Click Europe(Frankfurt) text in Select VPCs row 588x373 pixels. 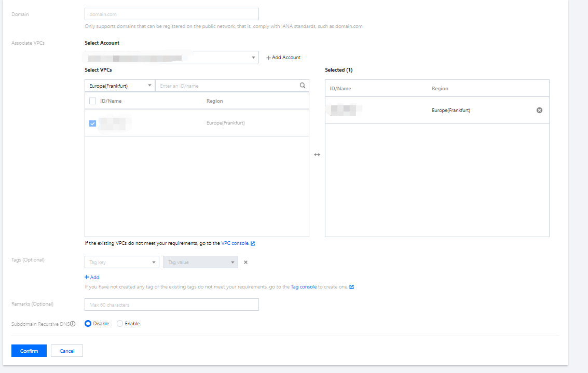click(x=225, y=123)
